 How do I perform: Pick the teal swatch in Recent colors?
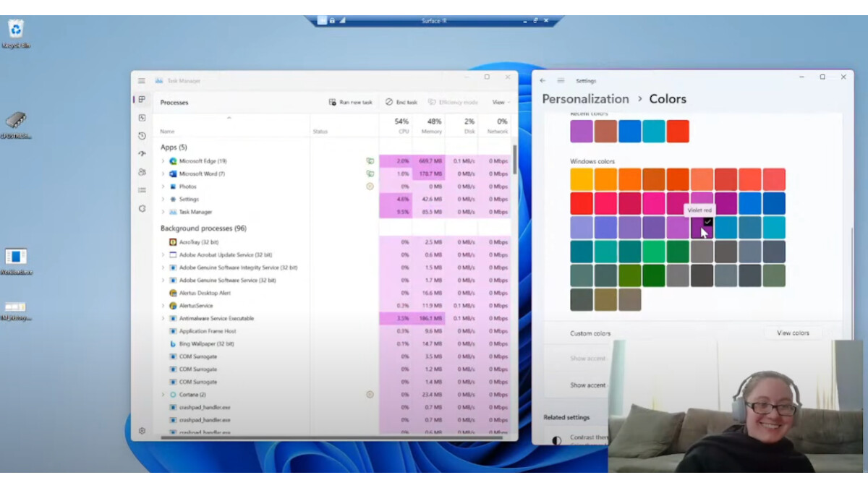tap(654, 132)
